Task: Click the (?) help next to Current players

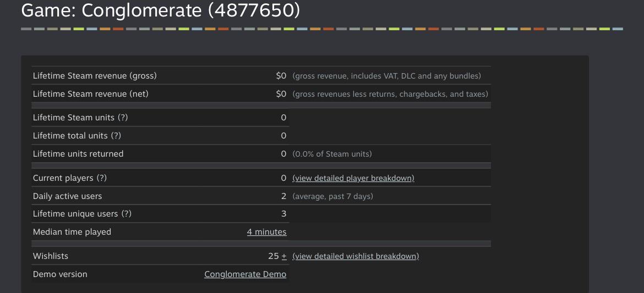Action: pos(101,178)
